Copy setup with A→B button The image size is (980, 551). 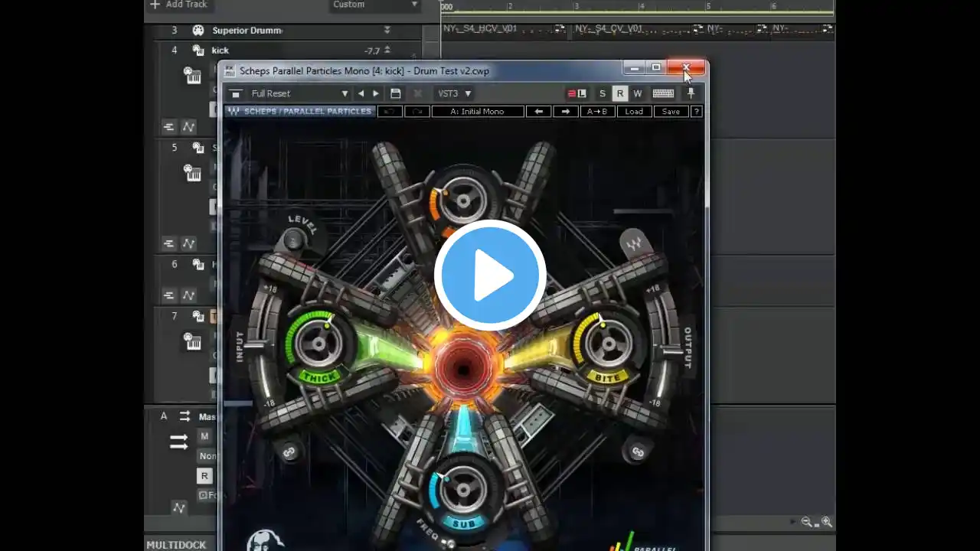point(597,112)
